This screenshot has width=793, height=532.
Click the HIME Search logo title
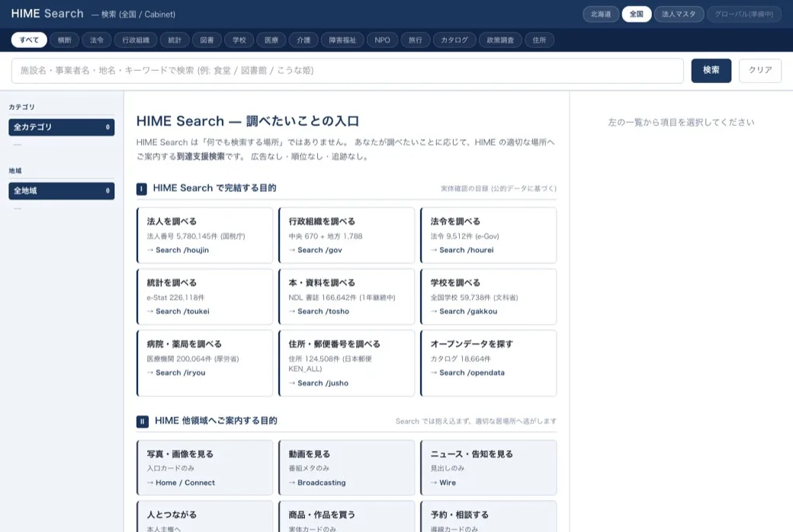coord(47,14)
